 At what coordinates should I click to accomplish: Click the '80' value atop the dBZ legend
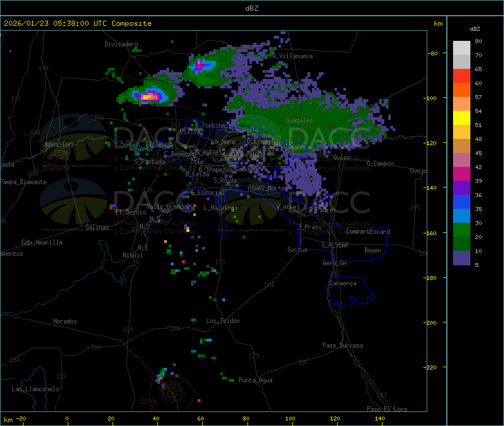click(478, 41)
